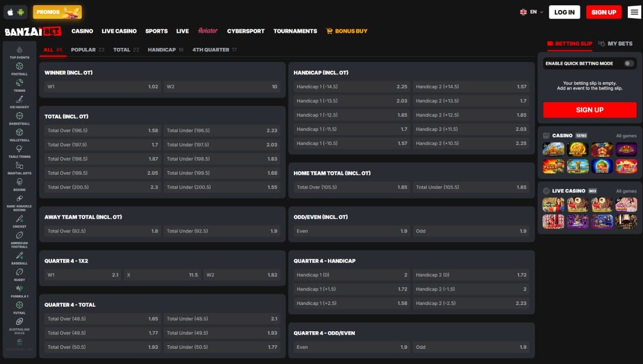Click the Bonus Buy cart icon
The height and width of the screenshot is (364, 643).
pos(329,31)
